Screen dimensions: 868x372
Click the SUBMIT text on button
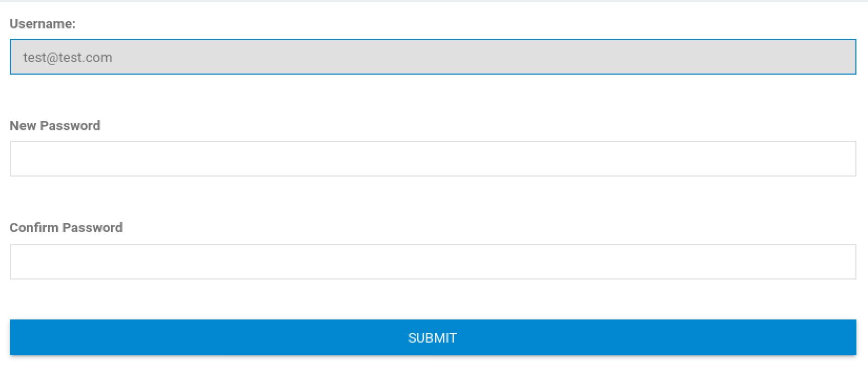click(x=432, y=338)
